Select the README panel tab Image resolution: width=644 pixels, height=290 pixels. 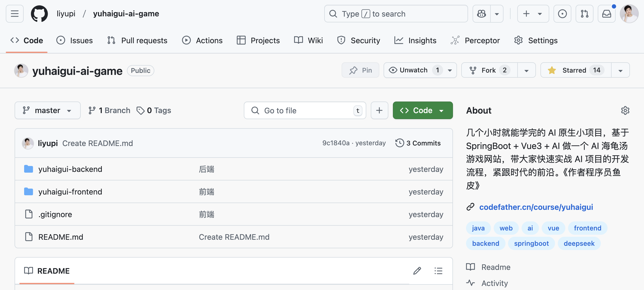pos(47,271)
